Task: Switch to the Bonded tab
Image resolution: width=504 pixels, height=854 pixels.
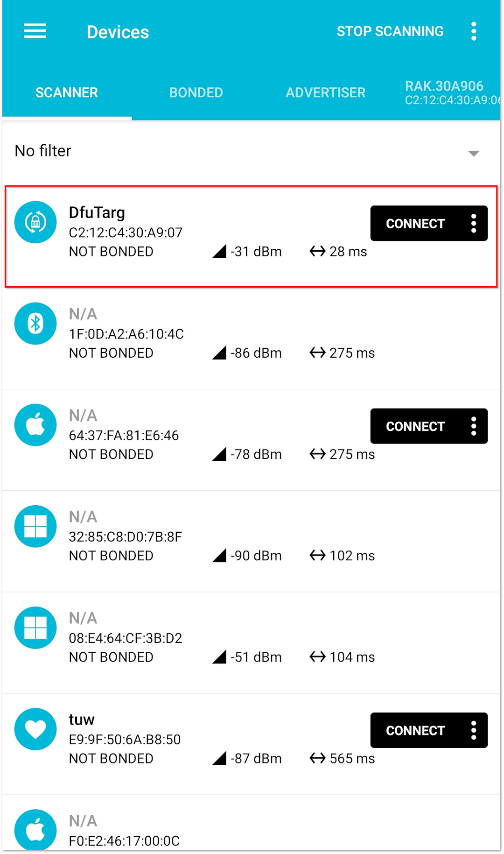Action: point(196,92)
